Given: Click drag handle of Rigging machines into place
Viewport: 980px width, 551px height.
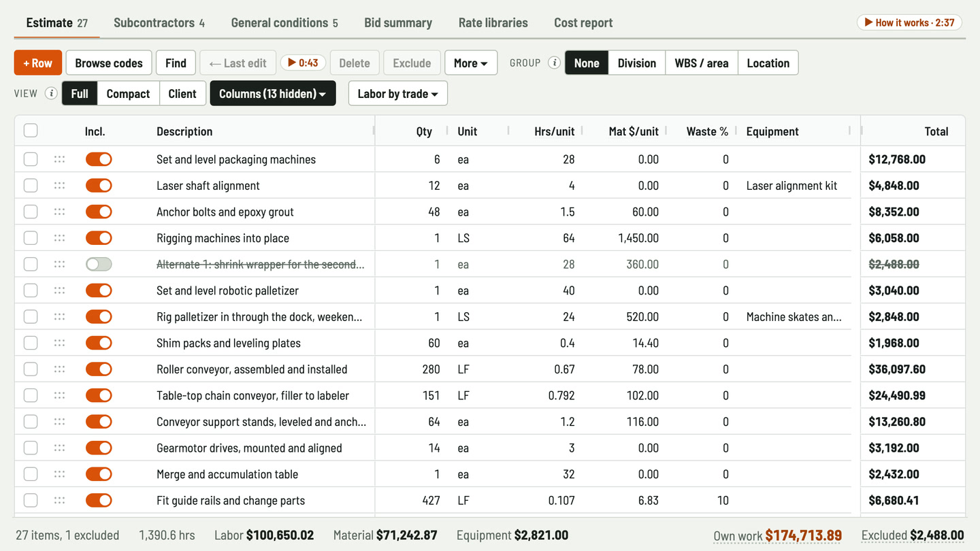Looking at the screenshot, I should pos(59,238).
